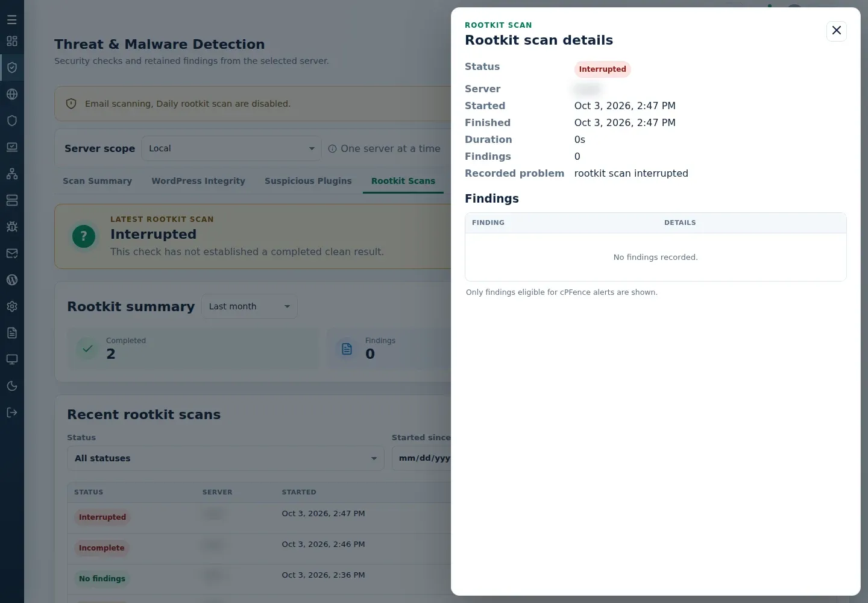Switch to Suspicious Plugins tab
868x603 pixels.
click(x=308, y=181)
